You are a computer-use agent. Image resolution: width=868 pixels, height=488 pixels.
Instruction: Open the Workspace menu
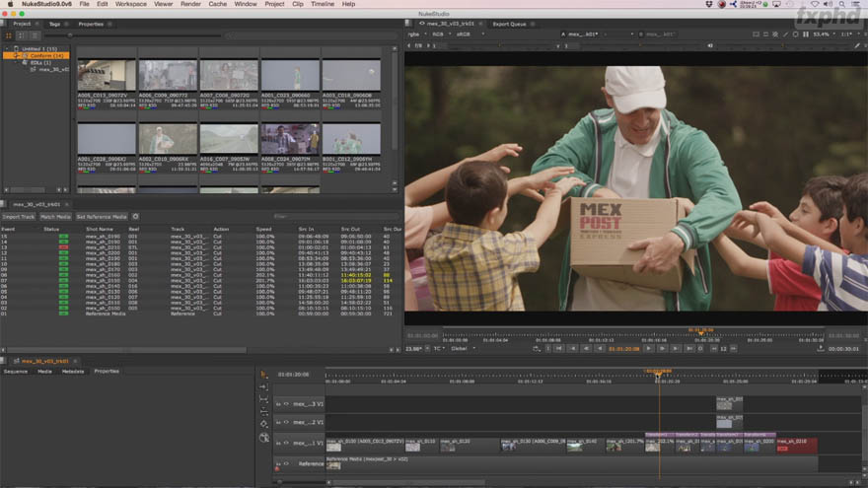(x=130, y=4)
